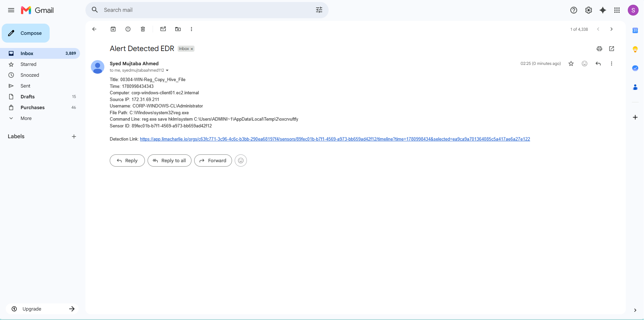Open Google Tasks side panel
This screenshot has height=320, width=644.
click(x=635, y=68)
